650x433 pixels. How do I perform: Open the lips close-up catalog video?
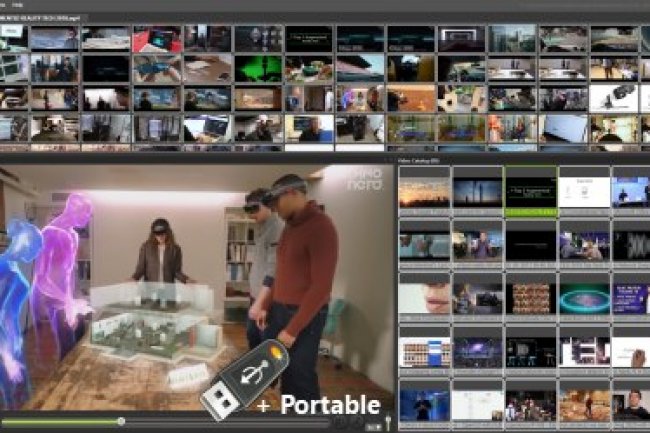424,296
